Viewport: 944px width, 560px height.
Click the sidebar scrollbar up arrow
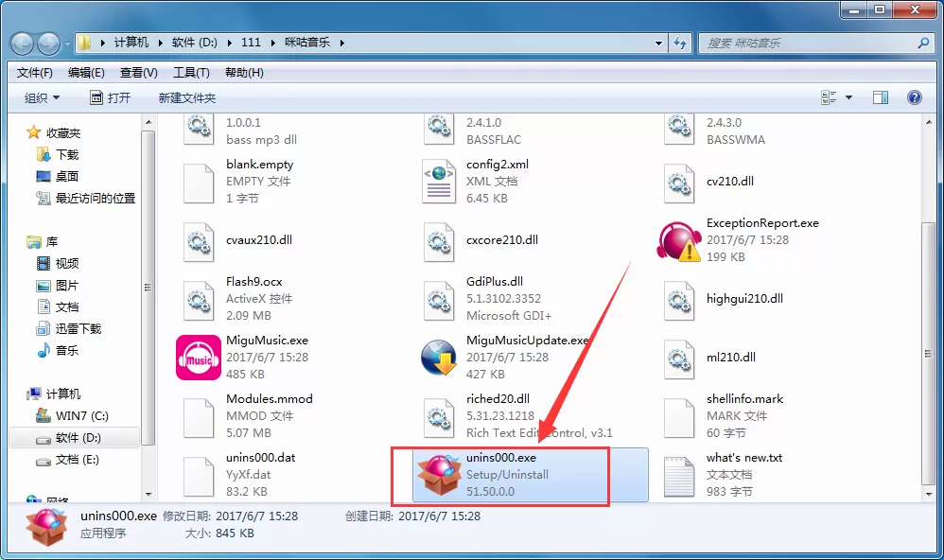click(149, 123)
